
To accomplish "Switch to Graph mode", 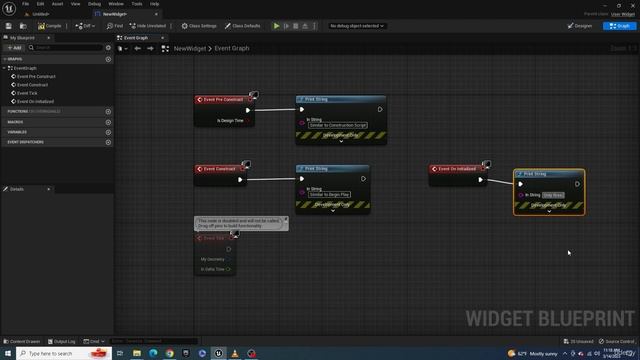I will [x=619, y=26].
